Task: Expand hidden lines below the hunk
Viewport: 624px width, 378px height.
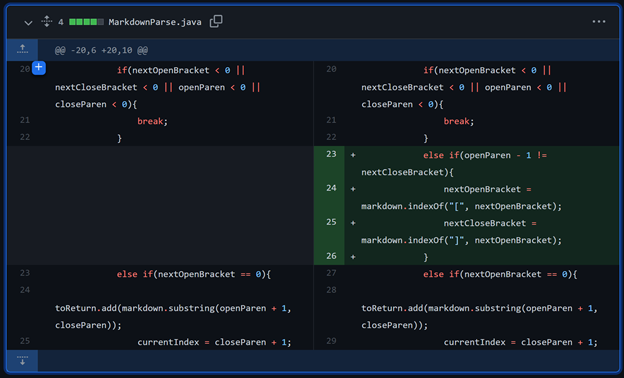Action: click(23, 360)
